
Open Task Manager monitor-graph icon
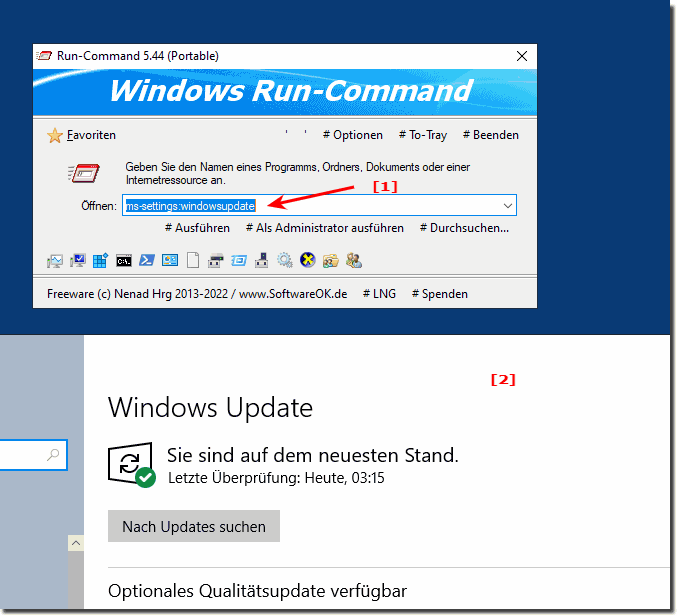coord(55,261)
